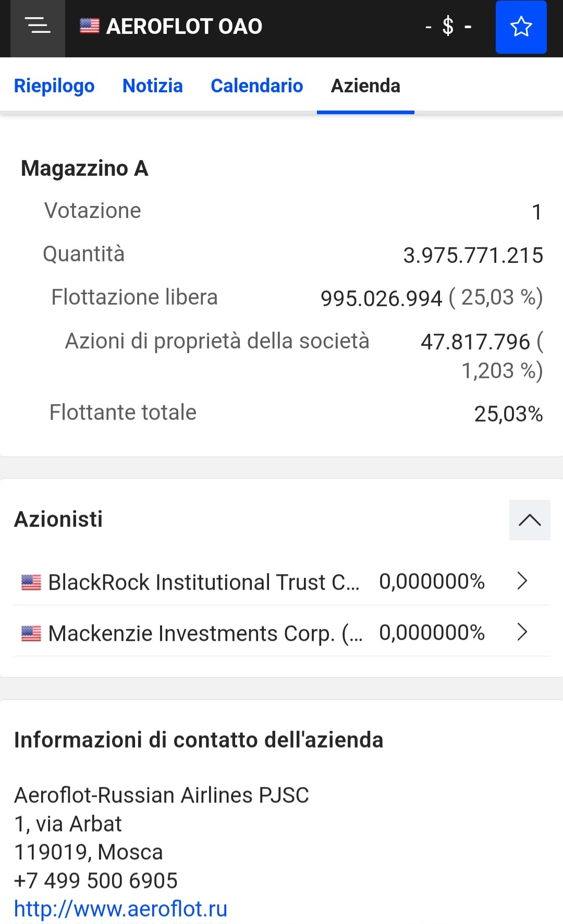This screenshot has height=924, width=563.
Task: Open Mackenzie Investments Corp. shareholder entry
Action: pos(205,633)
